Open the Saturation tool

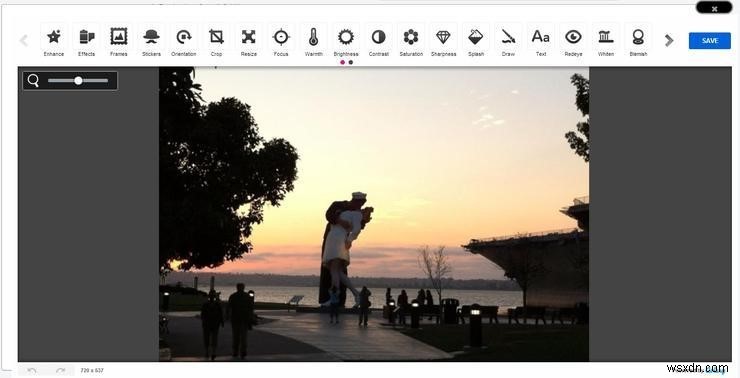[x=411, y=41]
